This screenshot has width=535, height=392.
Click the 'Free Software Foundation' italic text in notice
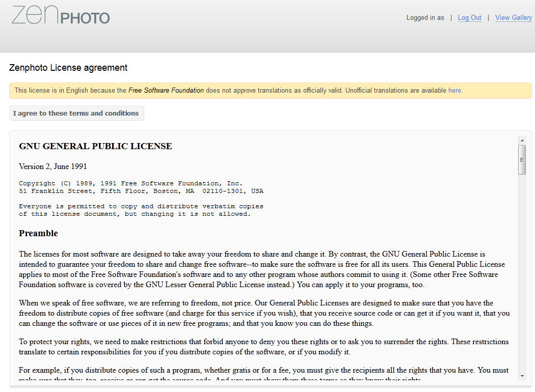[x=166, y=90]
